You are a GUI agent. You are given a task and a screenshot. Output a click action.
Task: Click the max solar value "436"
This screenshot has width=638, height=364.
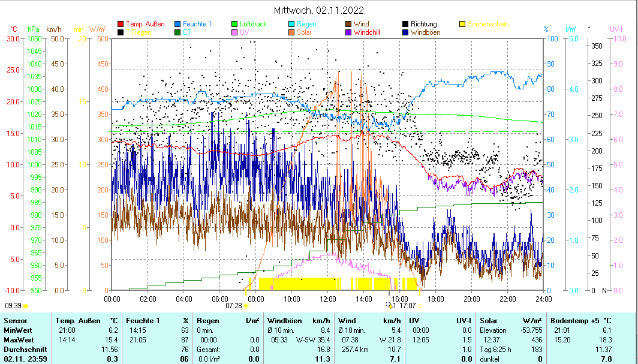[x=537, y=339]
